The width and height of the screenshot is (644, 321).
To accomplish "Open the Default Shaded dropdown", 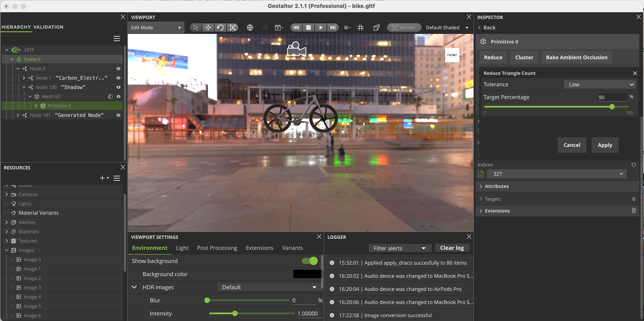I will click(x=447, y=28).
